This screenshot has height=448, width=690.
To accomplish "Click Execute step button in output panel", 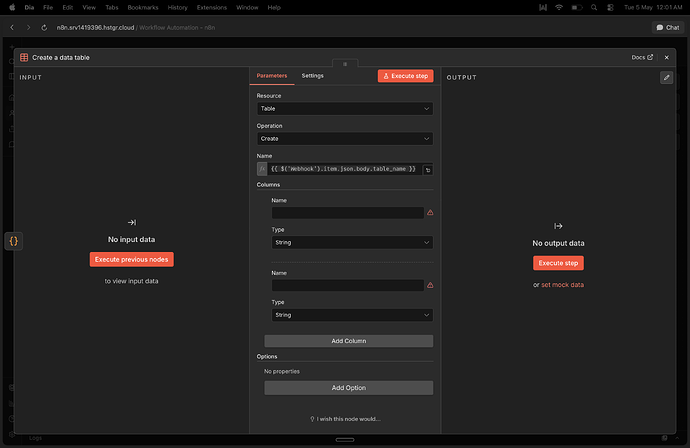I will tap(558, 263).
